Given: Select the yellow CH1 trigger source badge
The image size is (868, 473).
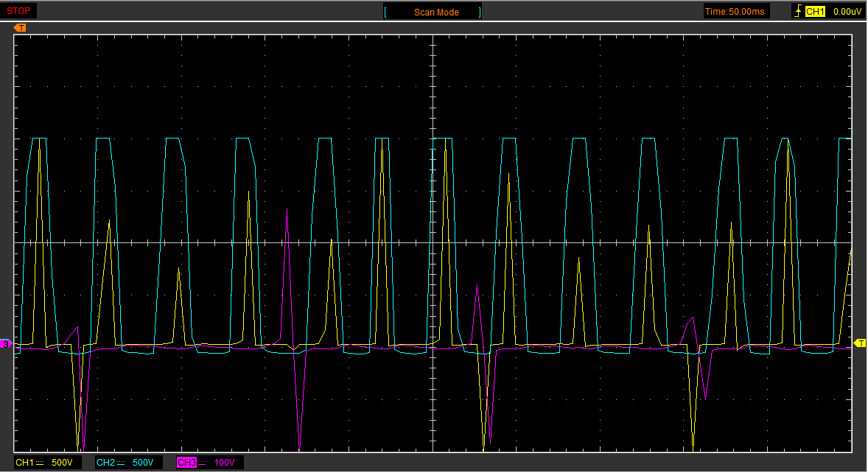Looking at the screenshot, I should pos(814,12).
